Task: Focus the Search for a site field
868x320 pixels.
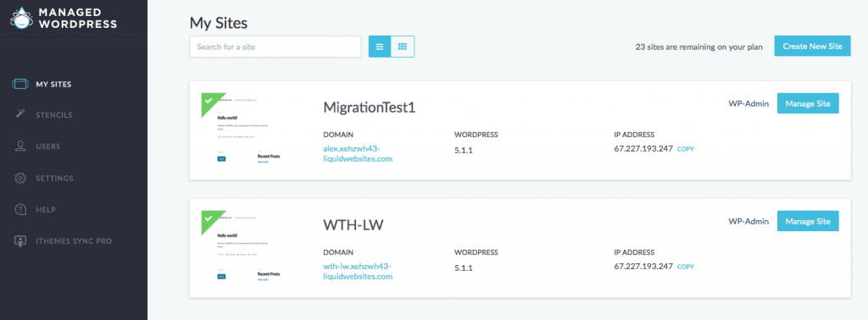Action: (275, 47)
